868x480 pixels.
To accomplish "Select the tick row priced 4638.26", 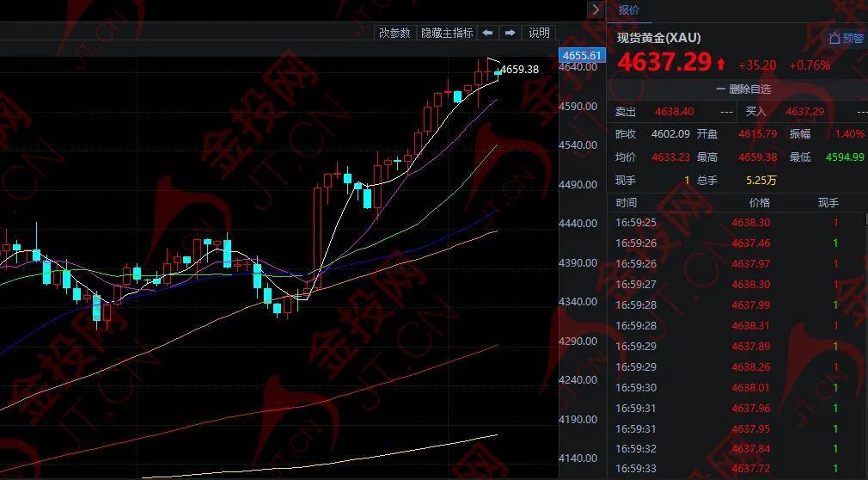I will [737, 367].
